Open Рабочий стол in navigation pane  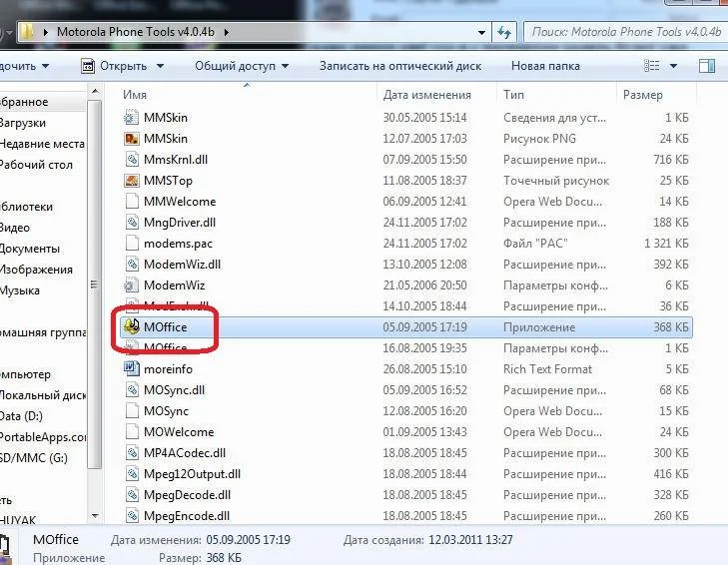click(36, 165)
